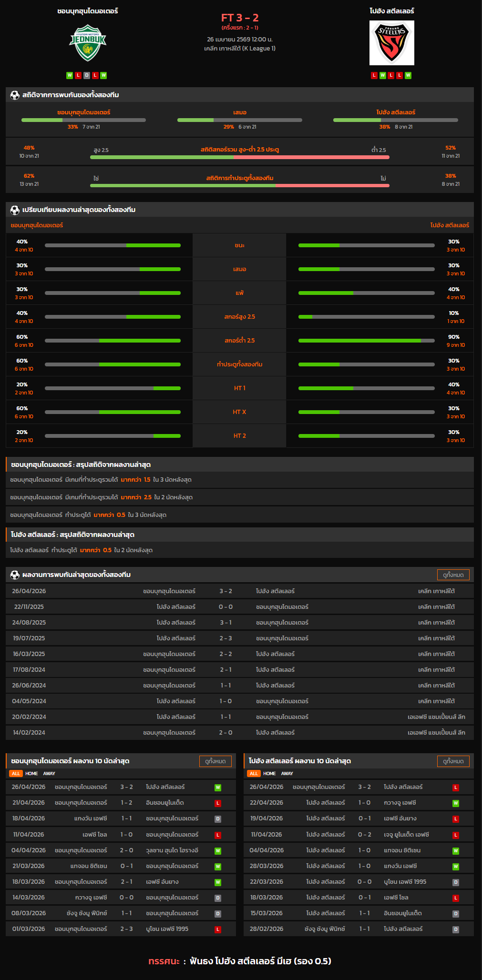
Task: Select ALL filter in Pohang last 10 matches
Action: click(x=254, y=774)
